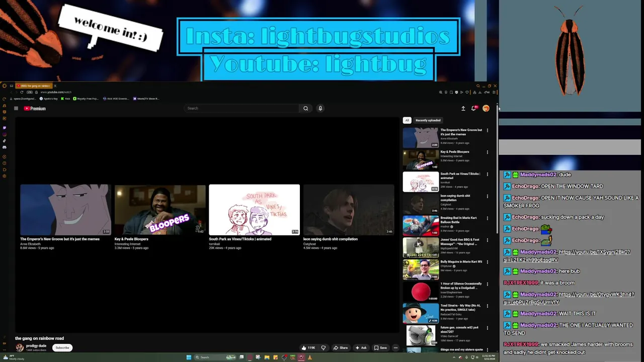
Task: Open Opera ad blocker shield icon
Action: click(x=456, y=92)
